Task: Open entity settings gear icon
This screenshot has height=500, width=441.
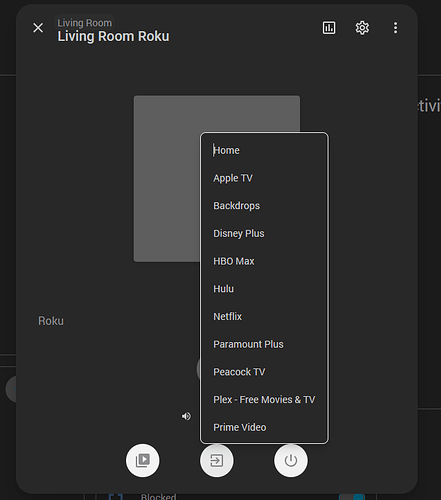Action: [362, 28]
